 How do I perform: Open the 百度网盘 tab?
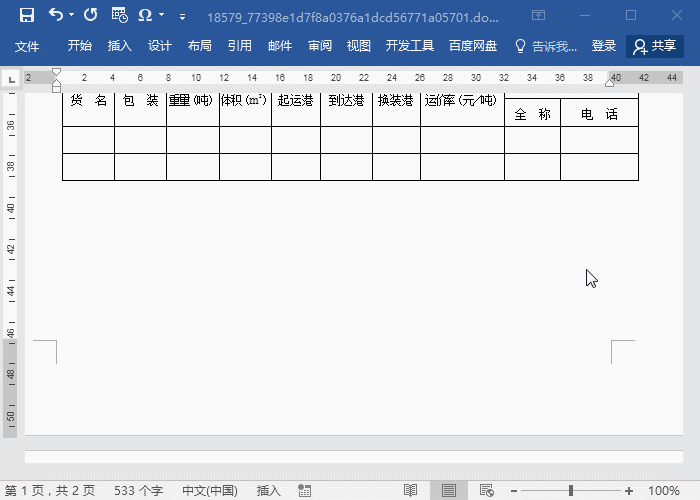coord(473,46)
